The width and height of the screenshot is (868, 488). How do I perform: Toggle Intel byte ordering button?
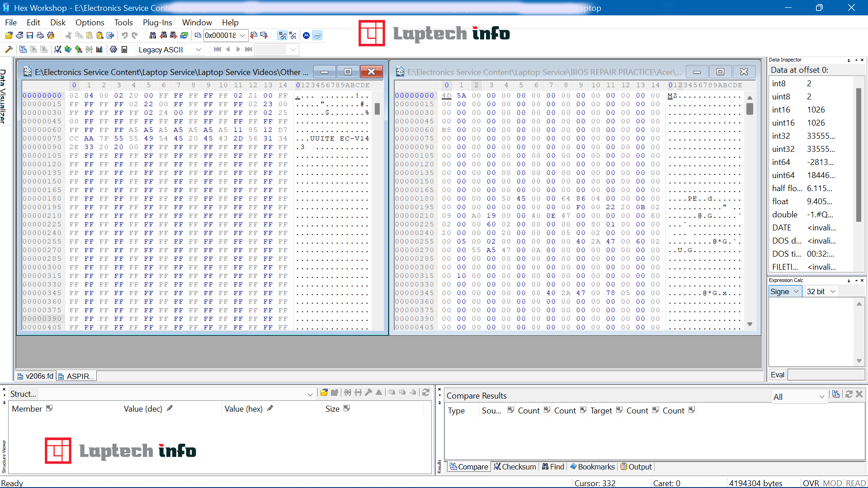click(317, 35)
